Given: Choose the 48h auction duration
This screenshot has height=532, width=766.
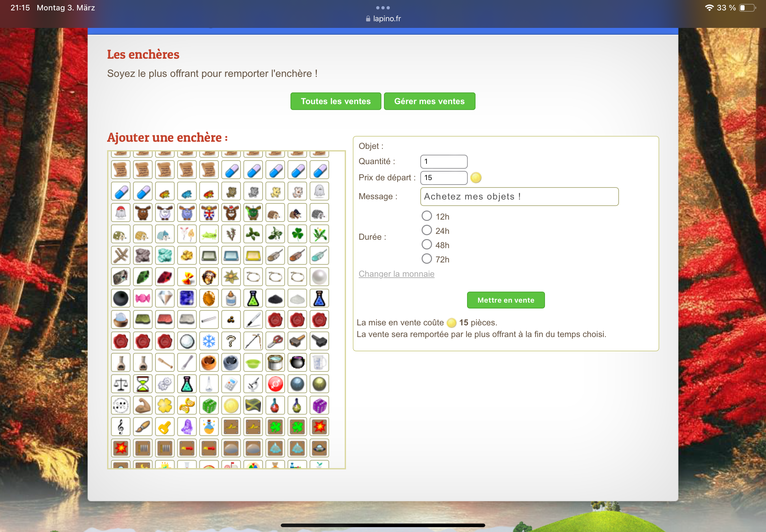Looking at the screenshot, I should 426,245.
